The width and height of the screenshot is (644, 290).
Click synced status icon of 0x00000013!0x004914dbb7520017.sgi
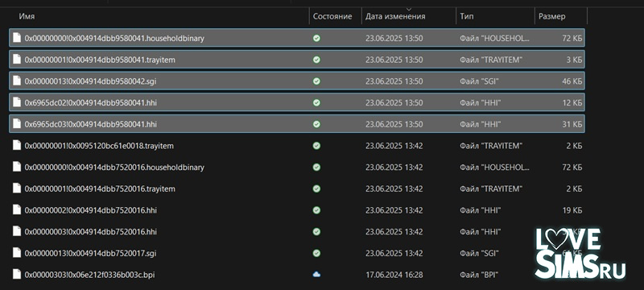(316, 253)
